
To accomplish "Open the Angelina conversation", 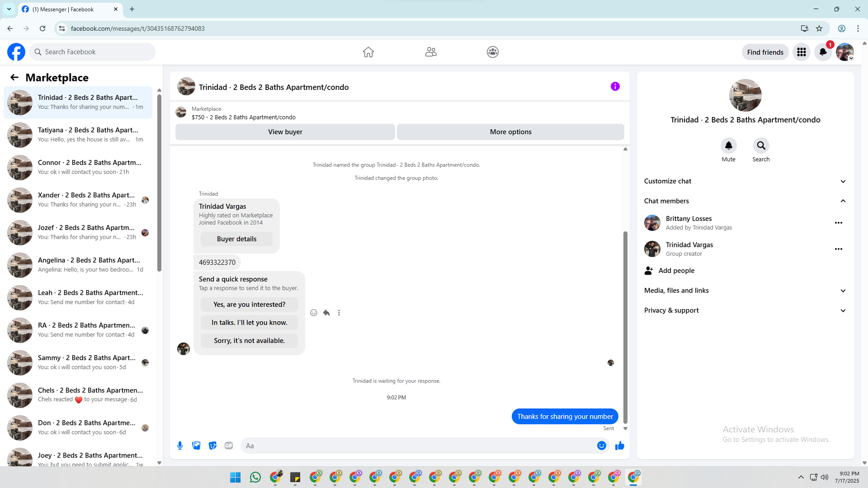I will 78,265.
